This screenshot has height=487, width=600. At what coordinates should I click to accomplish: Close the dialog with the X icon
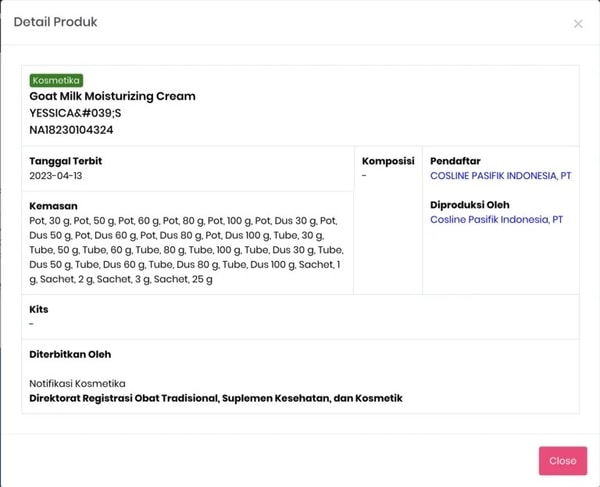578,24
